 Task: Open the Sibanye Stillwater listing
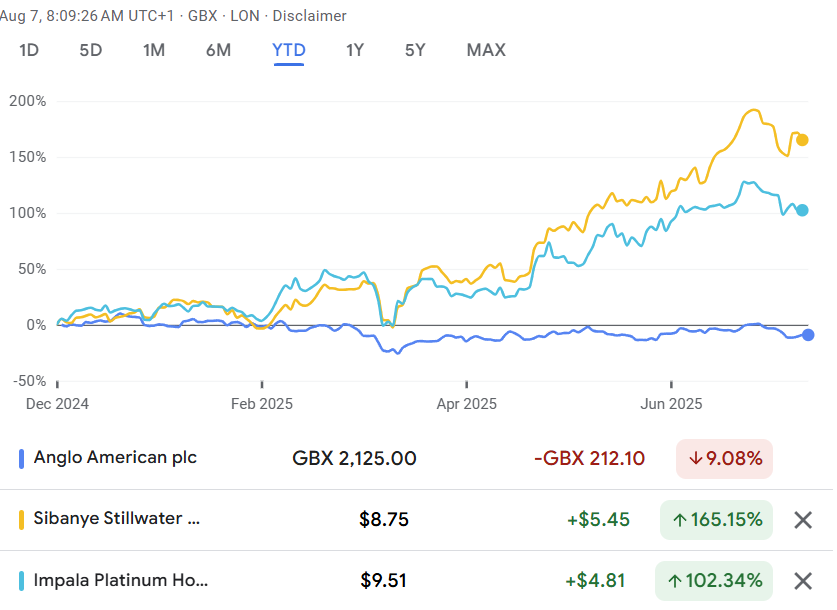click(117, 519)
